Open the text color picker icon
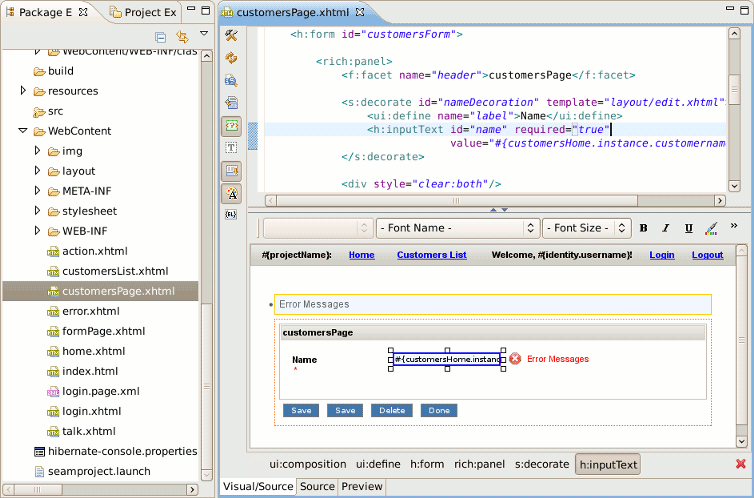754x498 pixels. [x=711, y=228]
